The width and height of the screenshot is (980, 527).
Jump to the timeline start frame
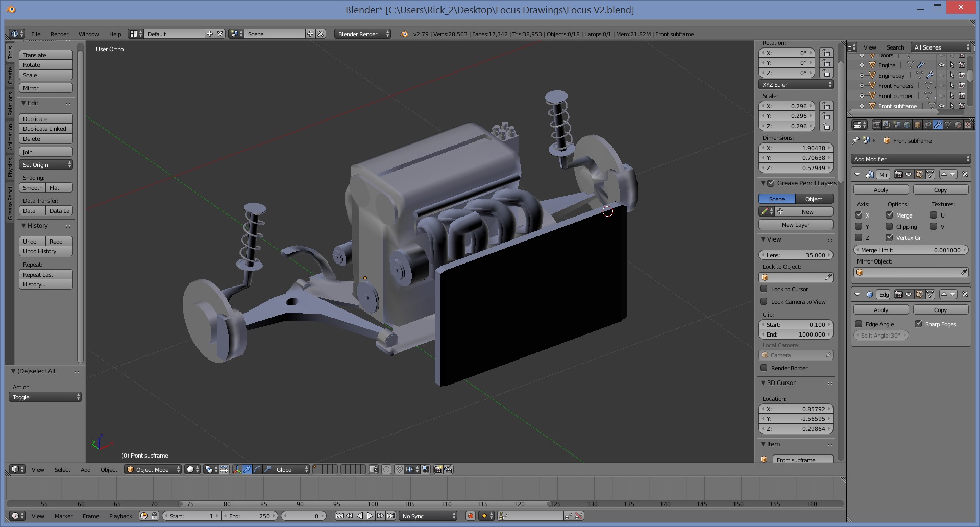(x=339, y=516)
